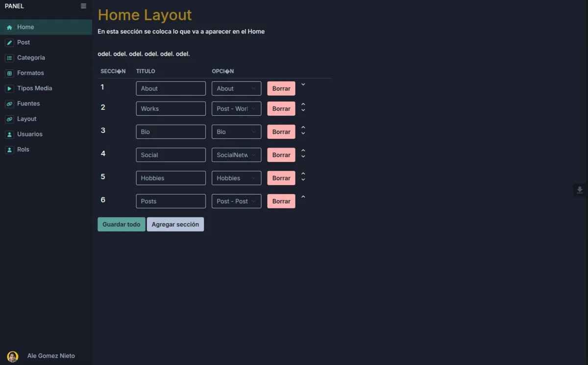This screenshot has height=365, width=588.
Task: Open the option dropdown for section 2 Works
Action: pos(236,109)
